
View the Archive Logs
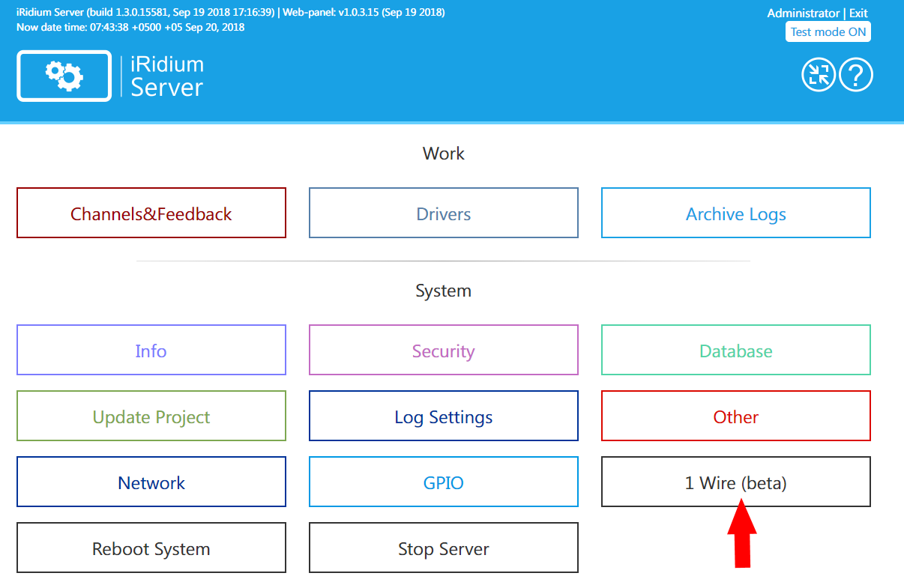[x=735, y=213]
